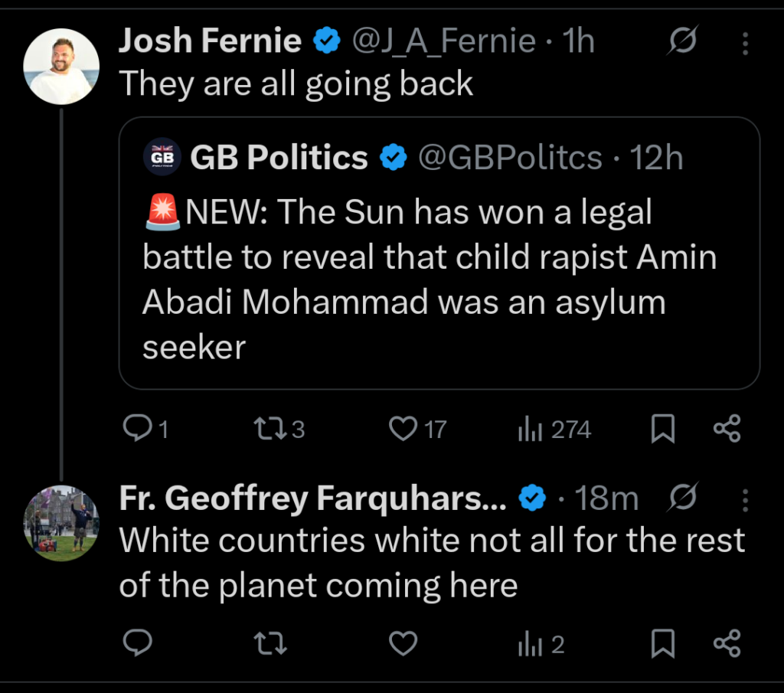Click Grok icon on Fr. Geoffrey's reply
This screenshot has height=693, width=784.
(x=682, y=501)
